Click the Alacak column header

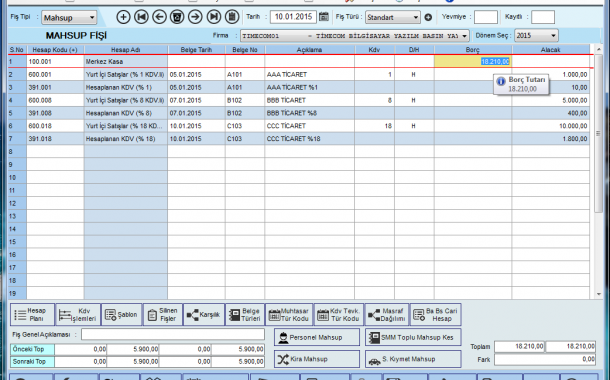[x=550, y=50]
